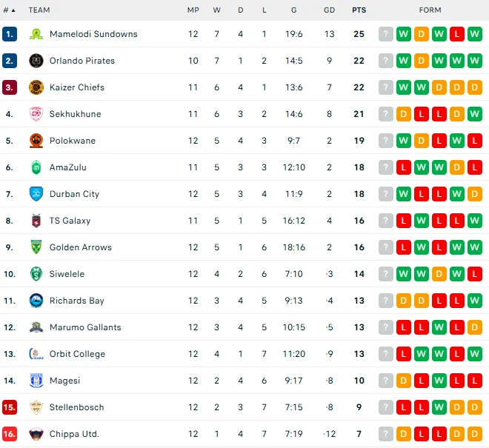Sort the table by the # rank column

pyautogui.click(x=10, y=10)
